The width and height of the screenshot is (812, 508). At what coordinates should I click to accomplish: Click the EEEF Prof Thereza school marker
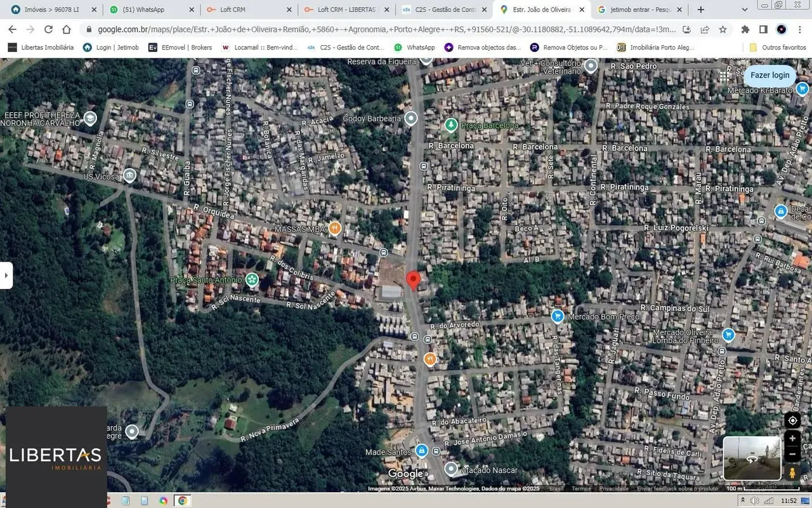click(90, 118)
